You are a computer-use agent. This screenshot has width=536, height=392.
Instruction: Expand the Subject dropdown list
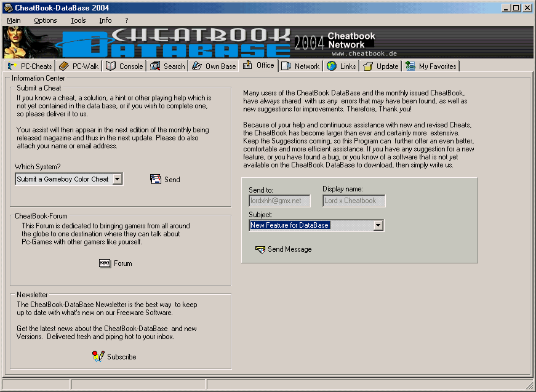click(378, 225)
